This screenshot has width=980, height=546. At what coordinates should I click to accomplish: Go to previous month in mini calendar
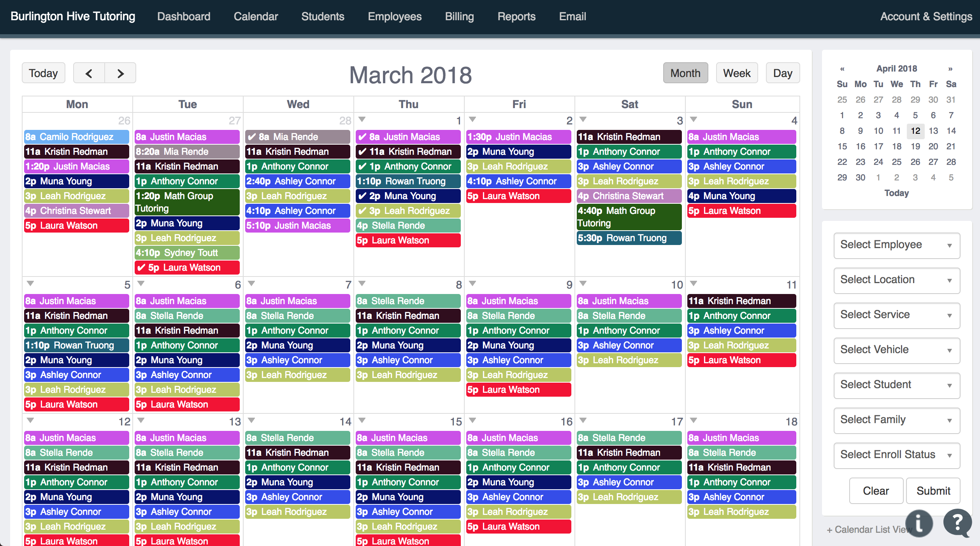(842, 69)
